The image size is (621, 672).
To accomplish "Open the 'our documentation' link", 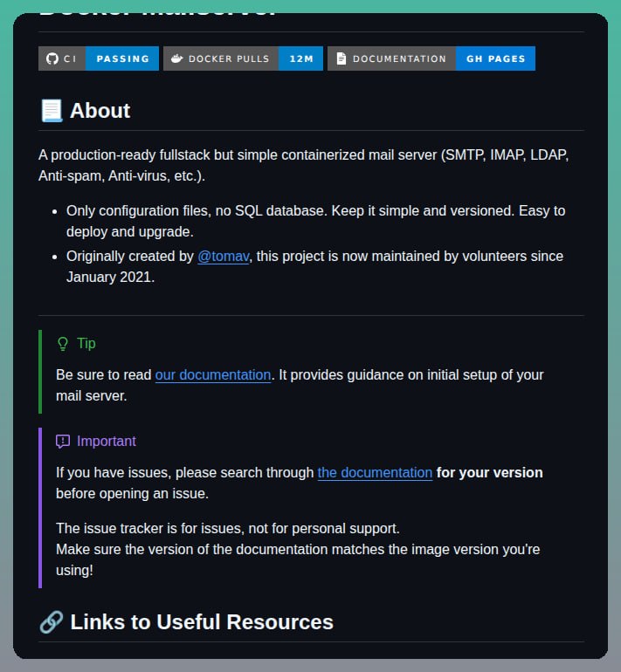I will [x=213, y=375].
